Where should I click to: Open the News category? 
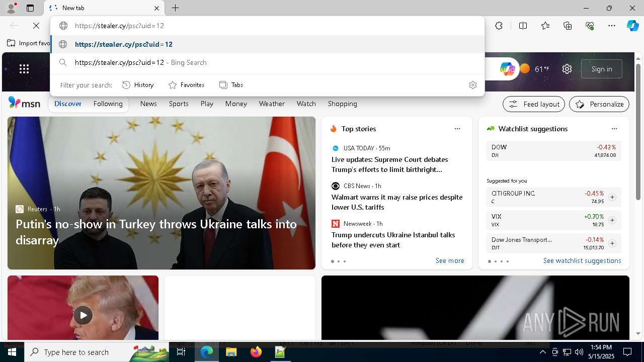(148, 104)
